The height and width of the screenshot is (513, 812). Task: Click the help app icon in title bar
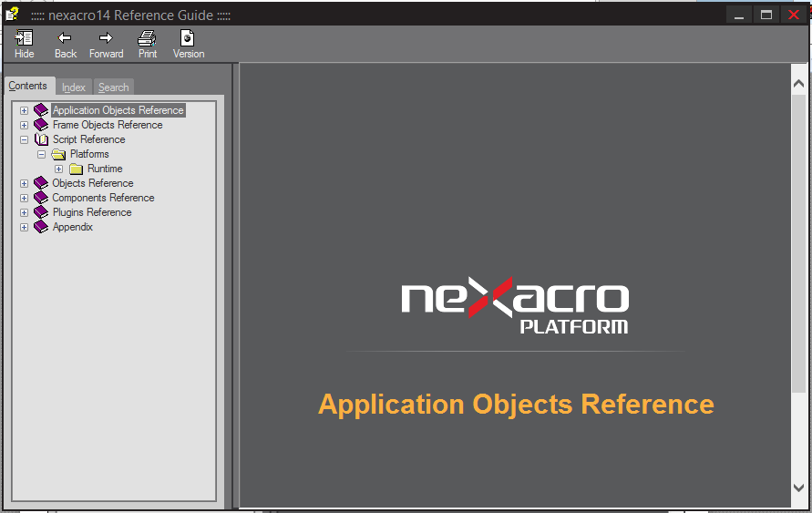(12, 14)
